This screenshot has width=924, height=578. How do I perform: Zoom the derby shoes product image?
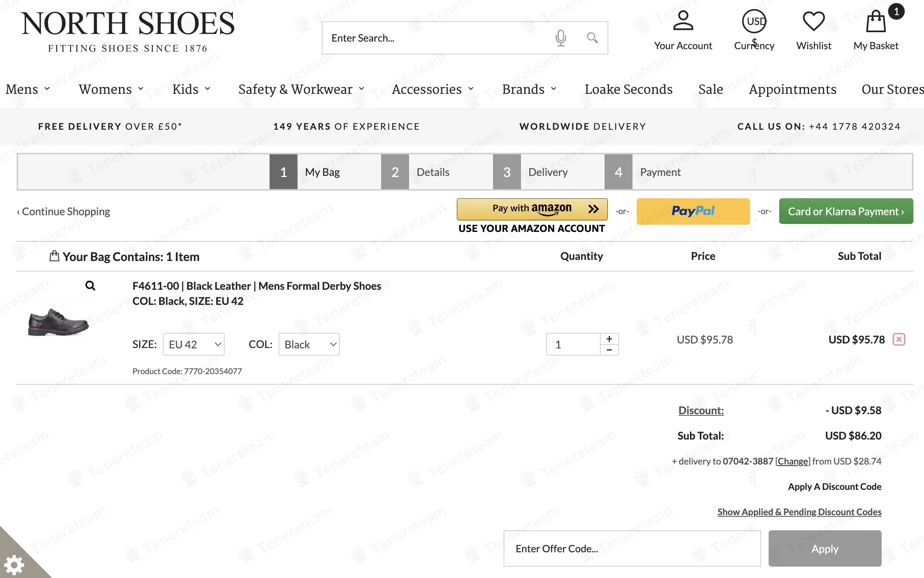[90, 285]
